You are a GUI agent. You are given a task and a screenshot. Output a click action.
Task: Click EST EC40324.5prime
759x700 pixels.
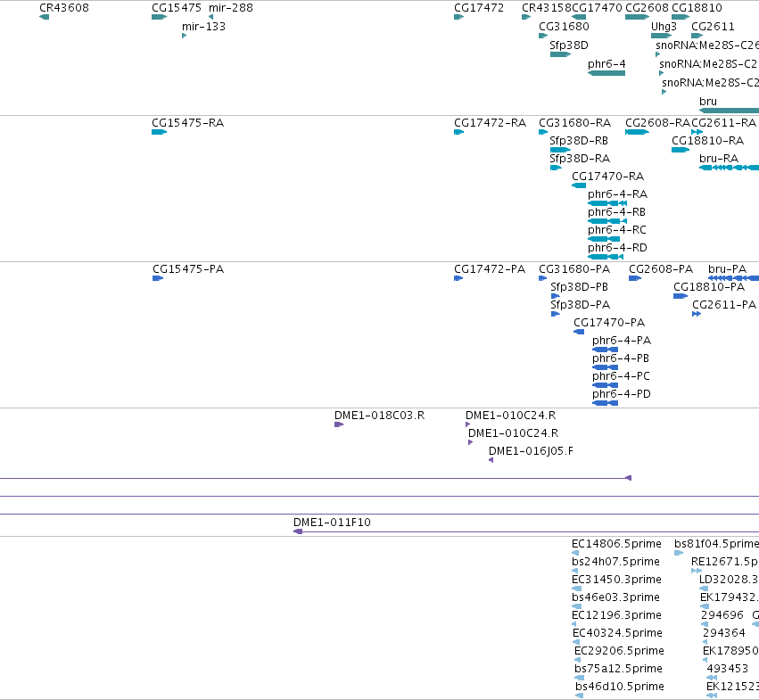(617, 634)
